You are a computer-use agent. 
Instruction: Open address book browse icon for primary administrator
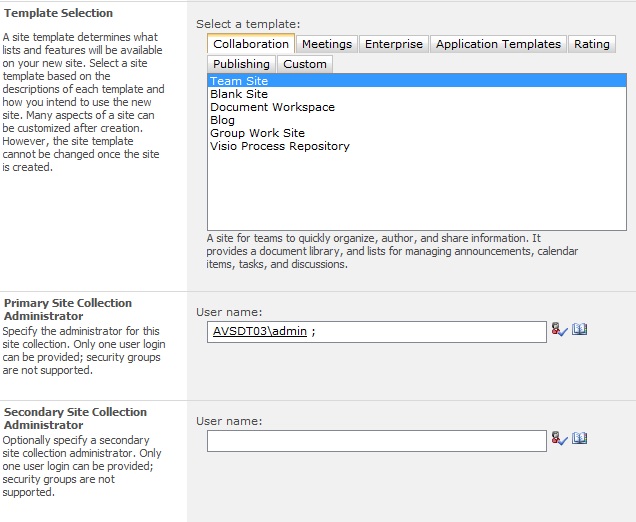(580, 329)
